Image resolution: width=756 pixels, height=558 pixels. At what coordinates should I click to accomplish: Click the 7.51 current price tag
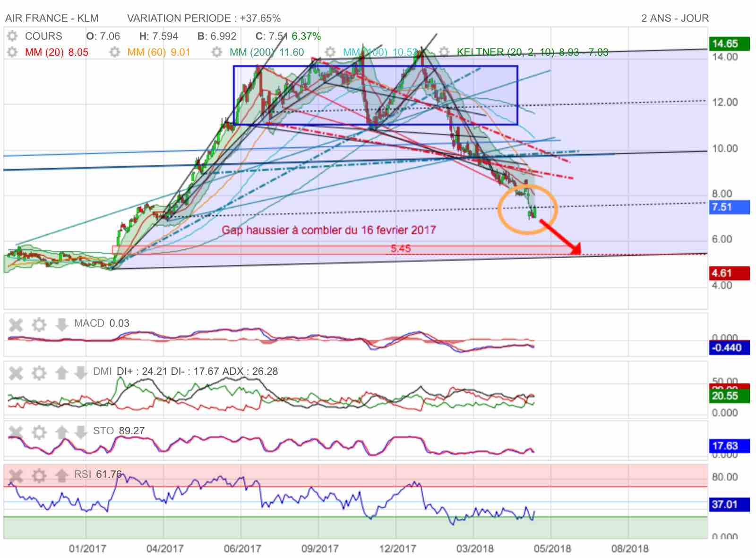click(x=729, y=207)
